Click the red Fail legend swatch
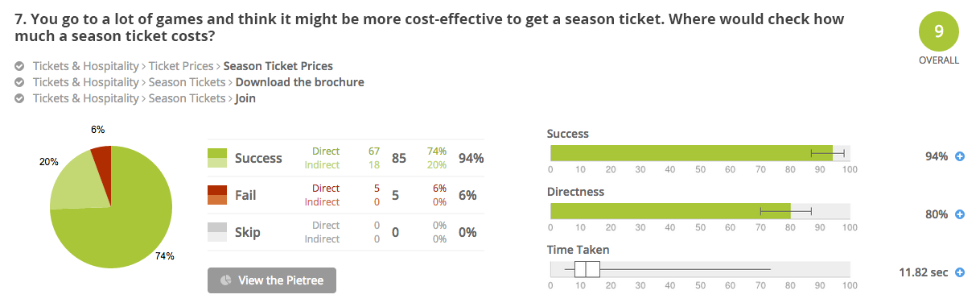The height and width of the screenshot is (307, 980). click(x=217, y=195)
